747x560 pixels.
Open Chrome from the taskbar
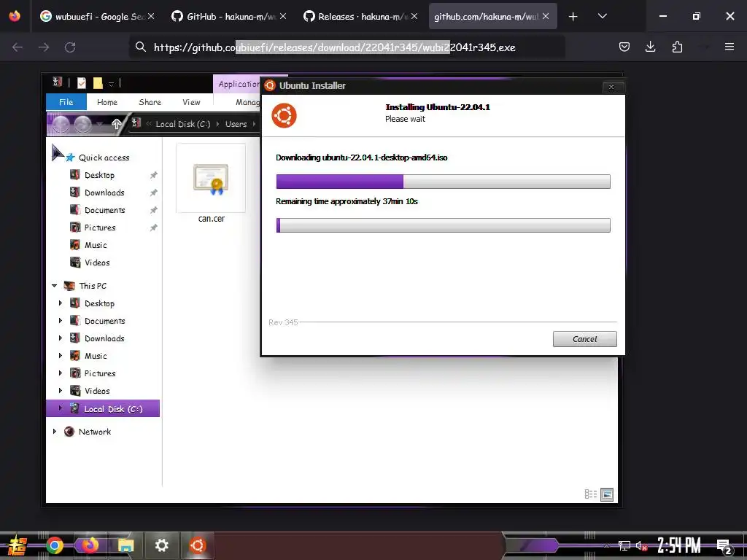pos(55,545)
